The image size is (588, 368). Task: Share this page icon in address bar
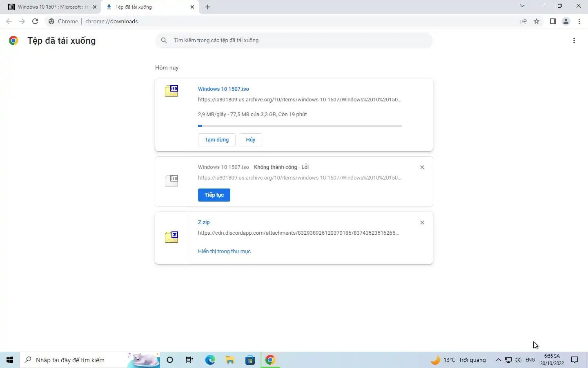[523, 21]
